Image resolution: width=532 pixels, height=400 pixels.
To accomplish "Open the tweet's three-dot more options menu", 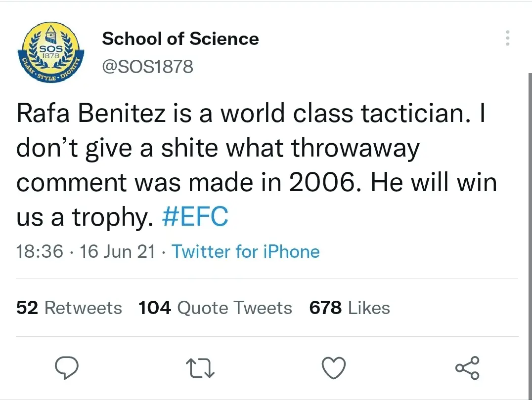I will point(507,39).
